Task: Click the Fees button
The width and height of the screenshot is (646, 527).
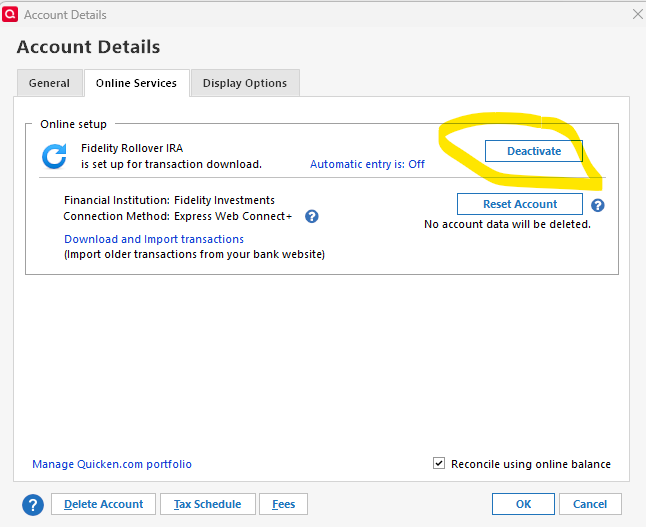Action: (283, 504)
